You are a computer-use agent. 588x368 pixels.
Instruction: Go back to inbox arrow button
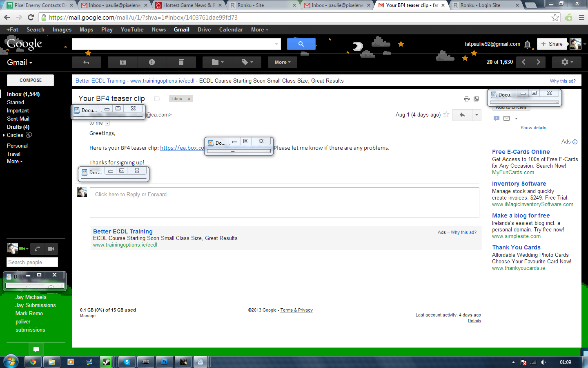coord(86,62)
